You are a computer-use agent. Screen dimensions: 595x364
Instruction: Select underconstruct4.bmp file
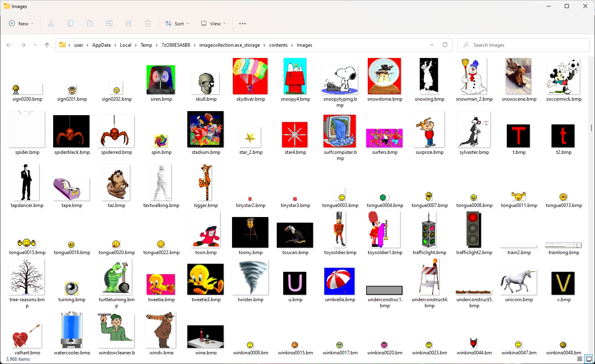tap(429, 277)
